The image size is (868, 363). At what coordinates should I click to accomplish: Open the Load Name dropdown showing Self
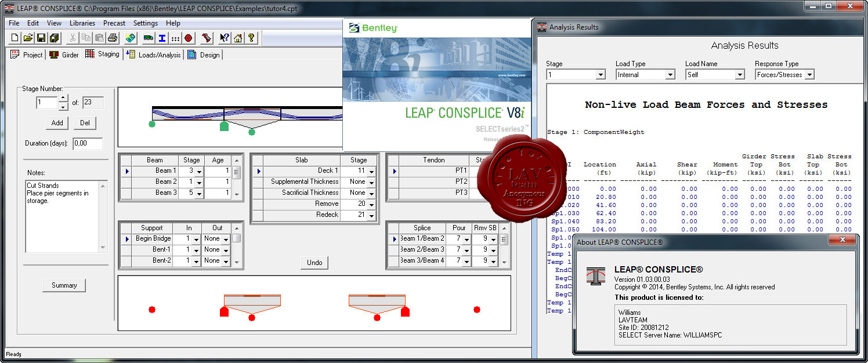coord(739,75)
